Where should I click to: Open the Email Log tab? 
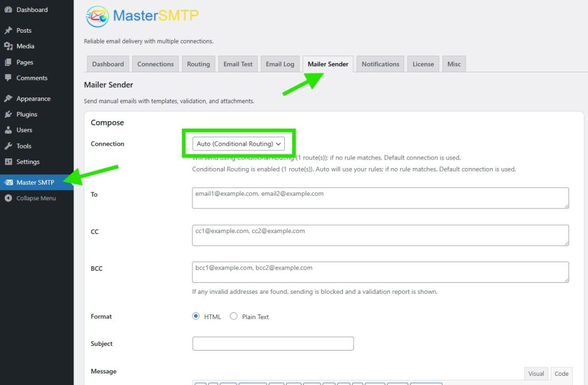(x=280, y=64)
